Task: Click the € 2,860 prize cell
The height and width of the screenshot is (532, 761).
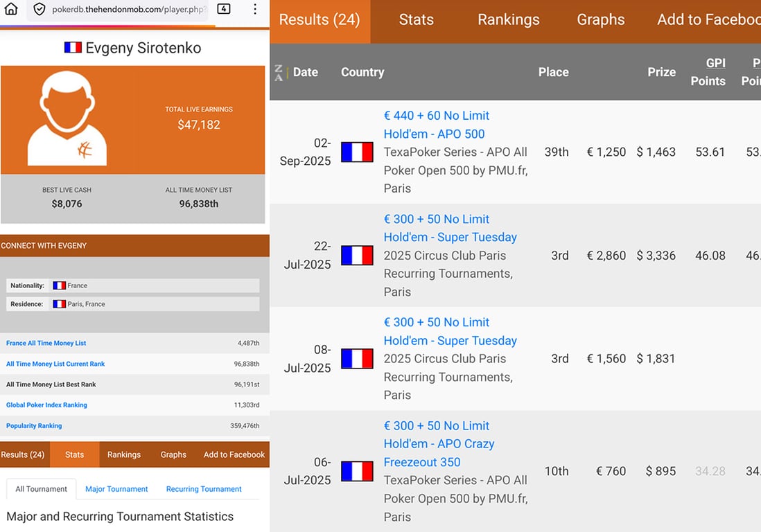Action: tap(606, 255)
